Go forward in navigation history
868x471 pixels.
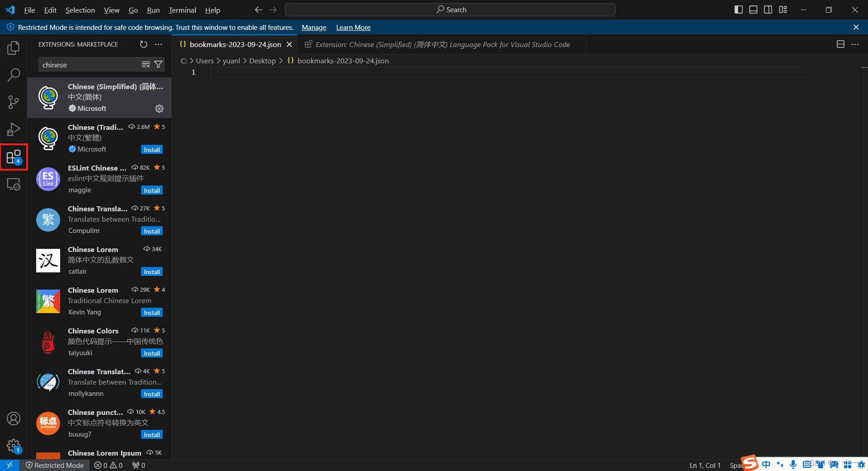coord(273,10)
